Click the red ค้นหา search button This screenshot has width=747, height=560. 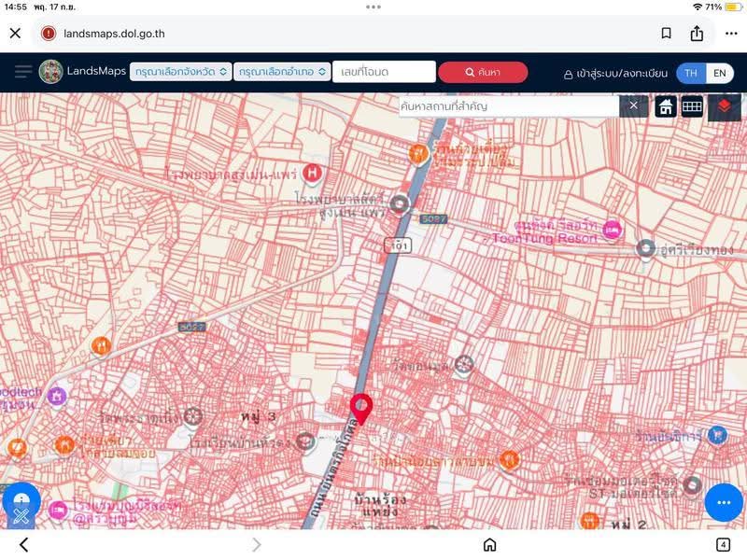tap(483, 72)
